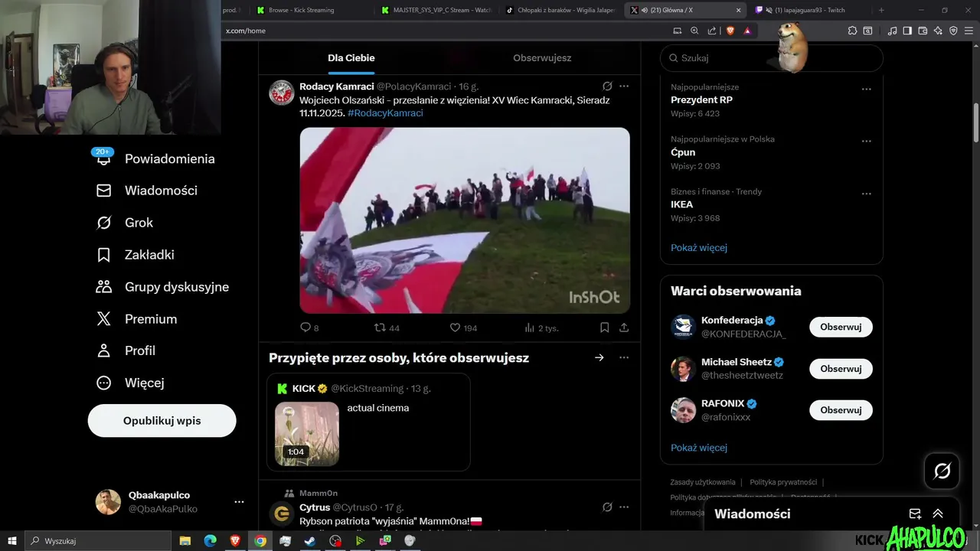The height and width of the screenshot is (551, 980).
Task: Open Brave Wallet icon in toolbar
Action: [923, 31]
